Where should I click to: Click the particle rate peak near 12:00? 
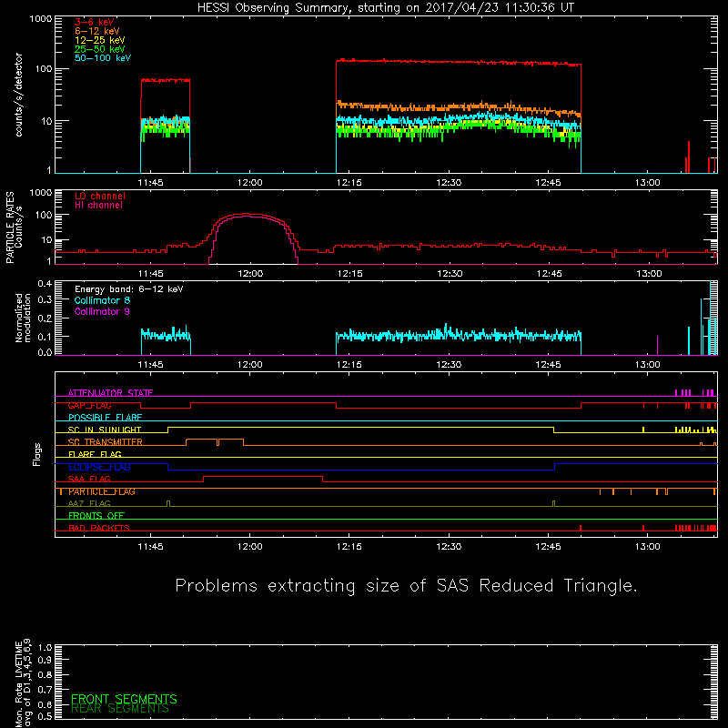[x=248, y=215]
